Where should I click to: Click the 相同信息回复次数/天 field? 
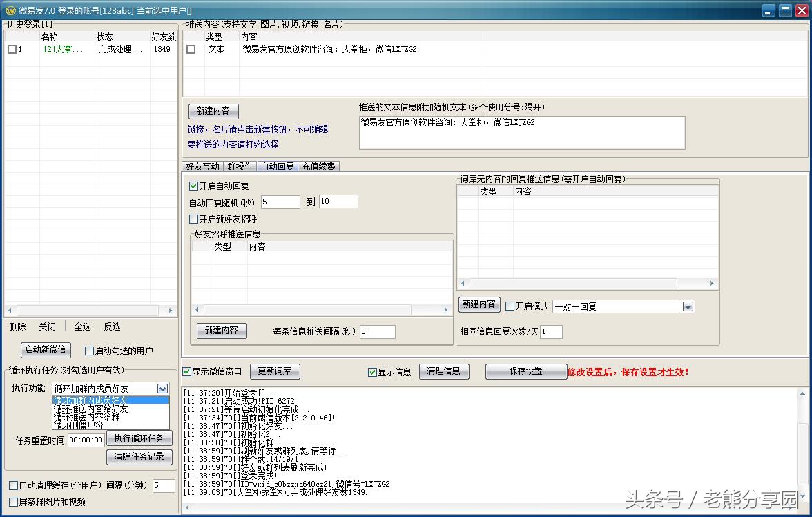click(x=551, y=332)
